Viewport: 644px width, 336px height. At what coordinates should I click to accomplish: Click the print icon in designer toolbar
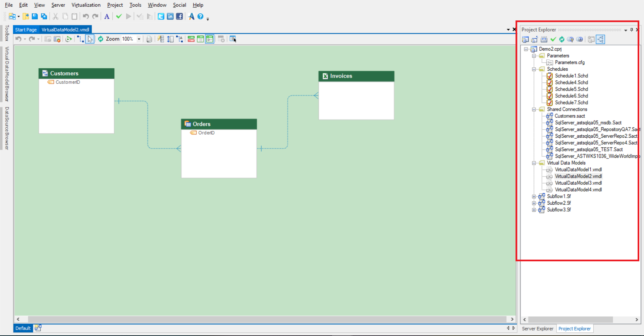[149, 39]
